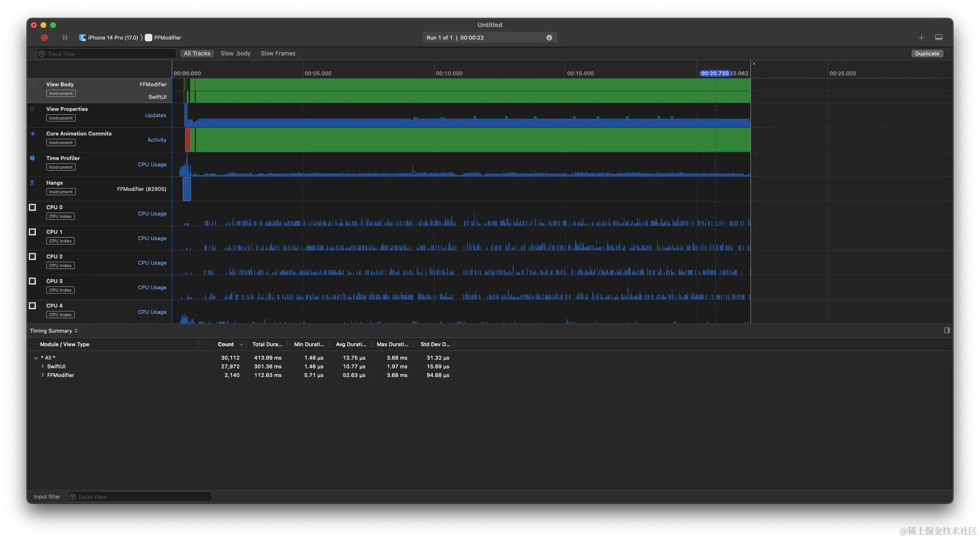Click the plus Add Instrument icon
The height and width of the screenshot is (539, 980).
pyautogui.click(x=921, y=38)
